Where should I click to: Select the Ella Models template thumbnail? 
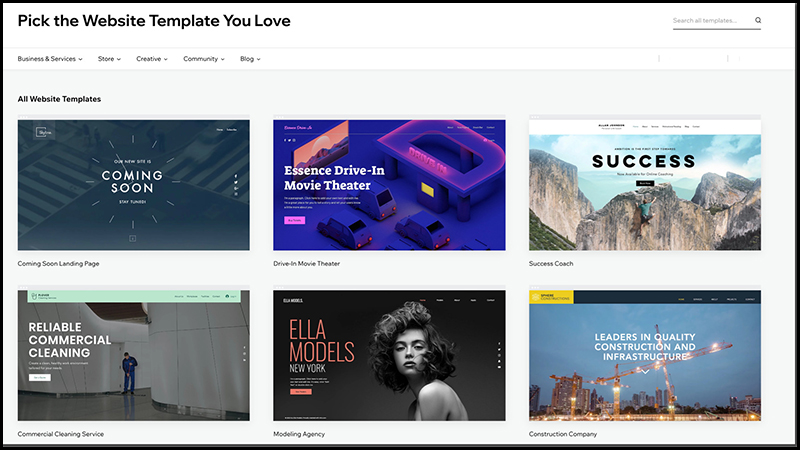(x=389, y=356)
